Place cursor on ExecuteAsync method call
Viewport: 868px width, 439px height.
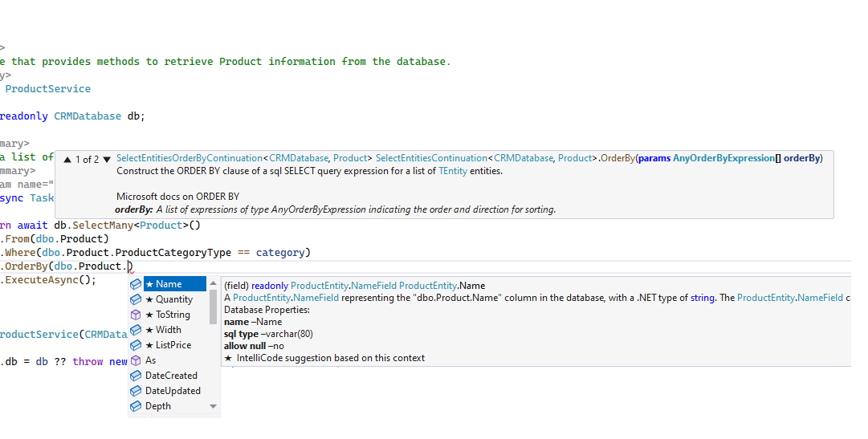(x=48, y=280)
